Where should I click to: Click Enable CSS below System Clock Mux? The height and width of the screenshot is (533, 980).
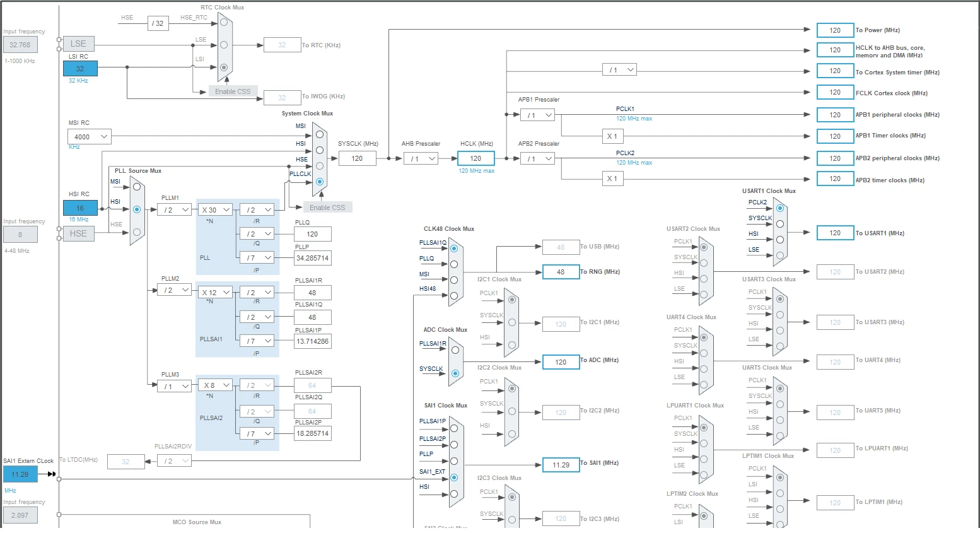[327, 208]
